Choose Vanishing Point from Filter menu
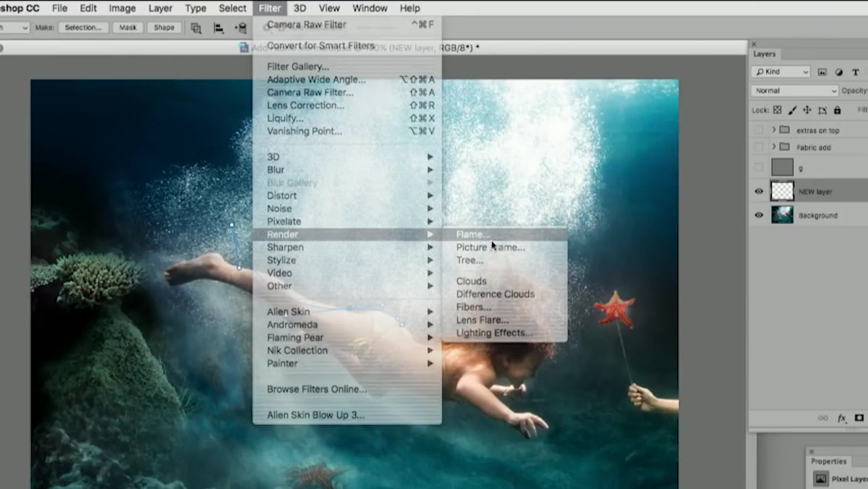The width and height of the screenshot is (868, 489). (x=347, y=131)
